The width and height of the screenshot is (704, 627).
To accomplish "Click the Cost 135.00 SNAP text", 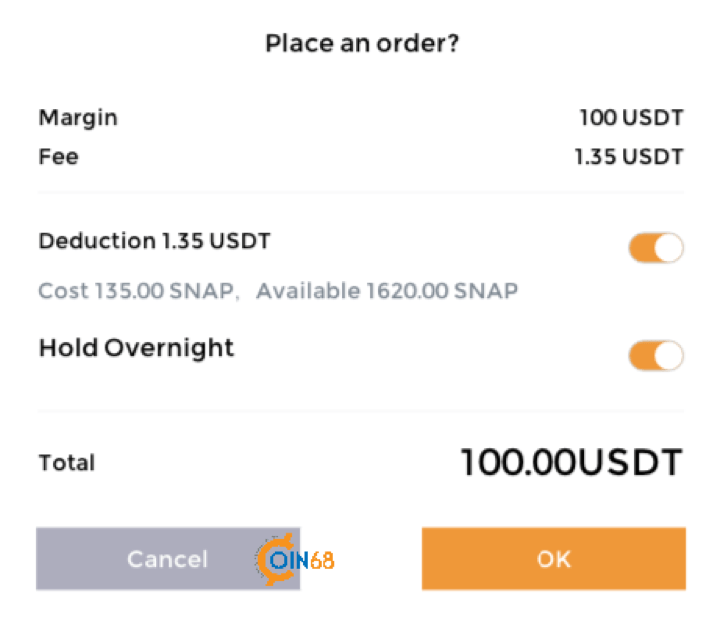I will 136,291.
